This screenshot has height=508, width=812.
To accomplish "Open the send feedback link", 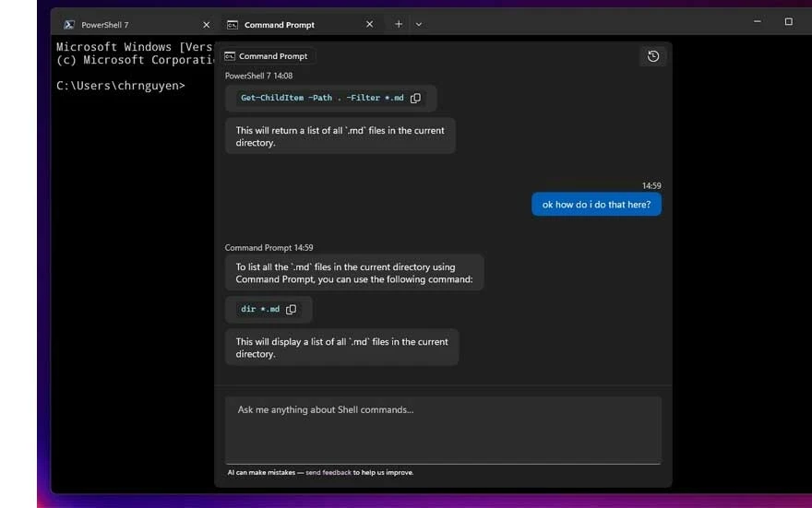I will [x=328, y=472].
